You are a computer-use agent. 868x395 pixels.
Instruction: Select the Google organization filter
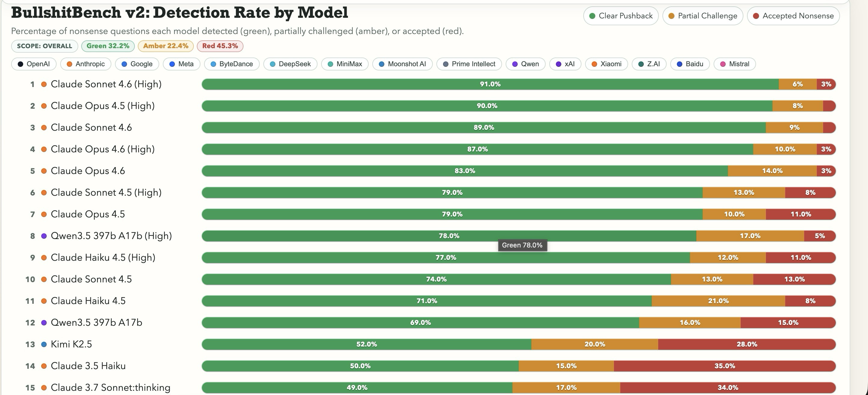point(137,64)
